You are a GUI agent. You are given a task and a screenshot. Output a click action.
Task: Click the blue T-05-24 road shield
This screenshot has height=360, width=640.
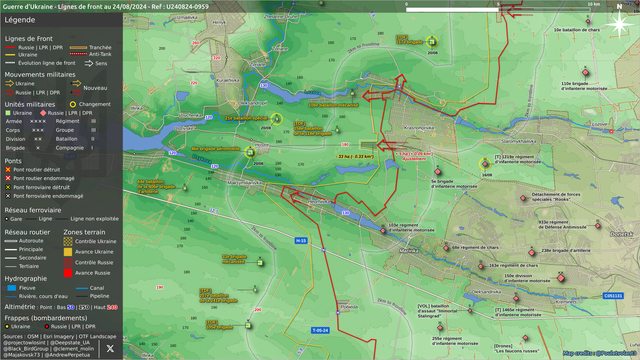coord(320,330)
